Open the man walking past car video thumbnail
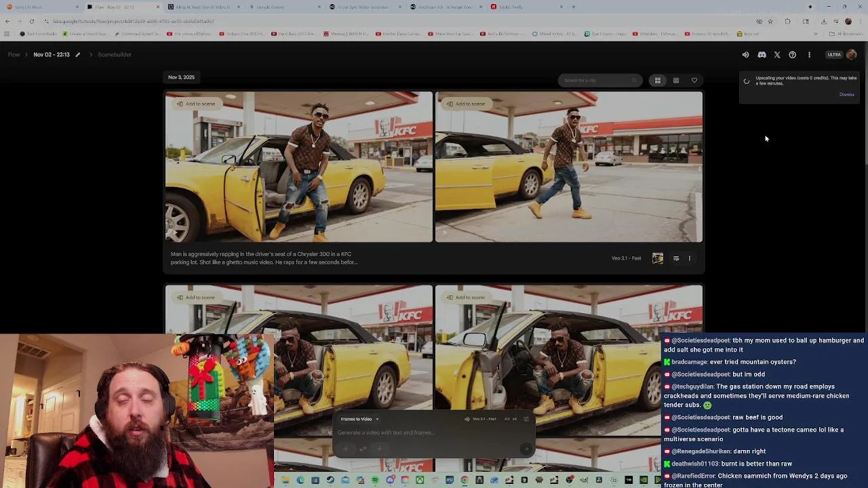Image resolution: width=868 pixels, height=488 pixels. tap(569, 167)
